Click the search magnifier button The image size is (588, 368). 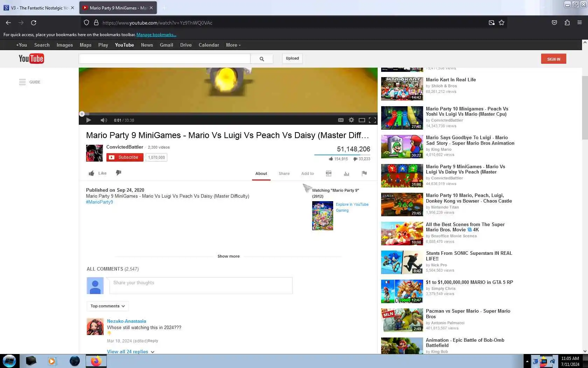(x=262, y=59)
